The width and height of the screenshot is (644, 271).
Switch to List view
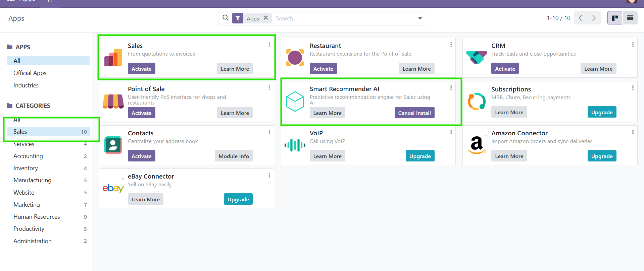coord(630,18)
